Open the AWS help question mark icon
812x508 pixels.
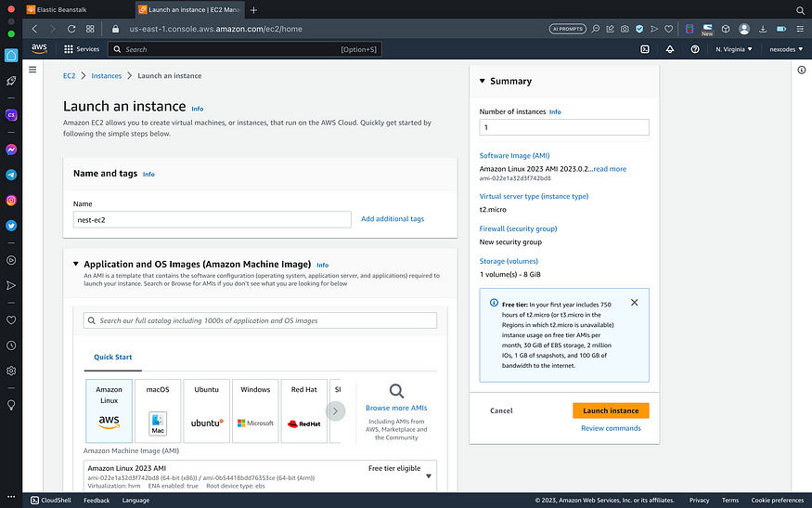(695, 49)
